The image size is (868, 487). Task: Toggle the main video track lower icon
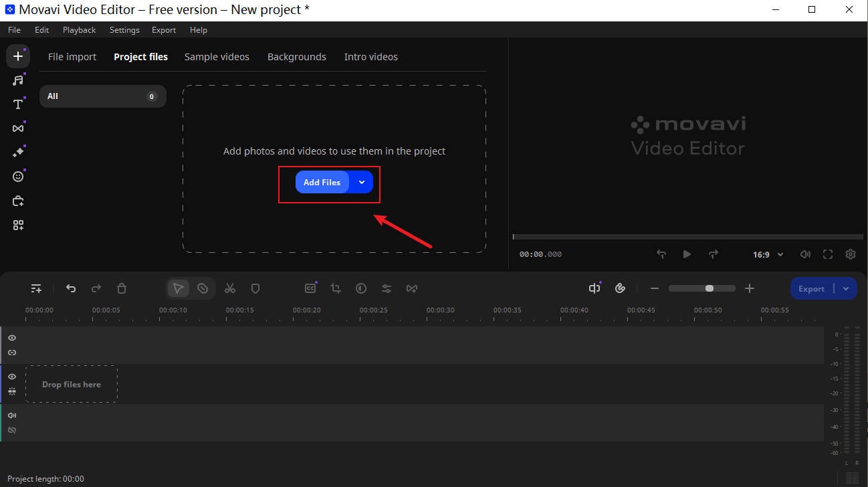coord(12,391)
